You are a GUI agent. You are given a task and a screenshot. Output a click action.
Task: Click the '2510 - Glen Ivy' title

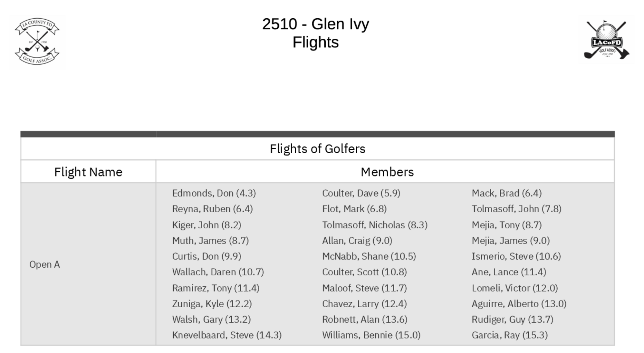coord(315,24)
